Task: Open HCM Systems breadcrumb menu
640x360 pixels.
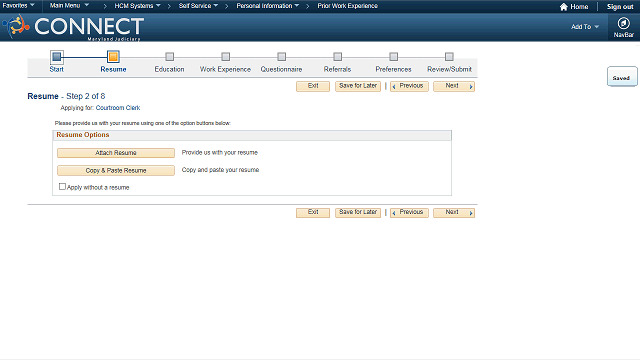Action: tap(137, 6)
